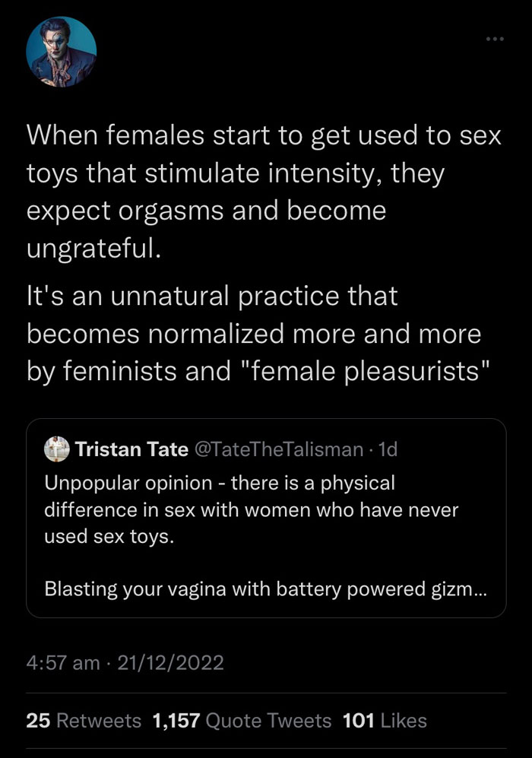View the 101 Likes list
532x758 pixels.
(x=385, y=721)
